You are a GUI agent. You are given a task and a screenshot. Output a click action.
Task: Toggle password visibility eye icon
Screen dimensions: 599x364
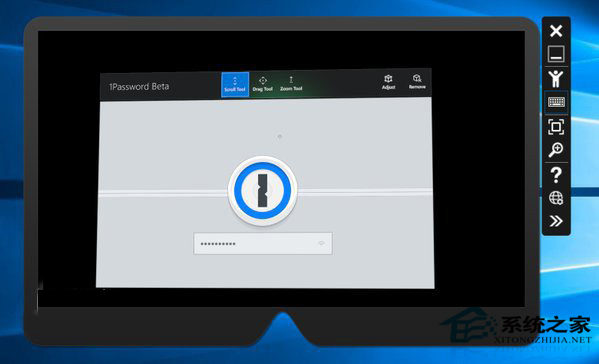click(322, 243)
